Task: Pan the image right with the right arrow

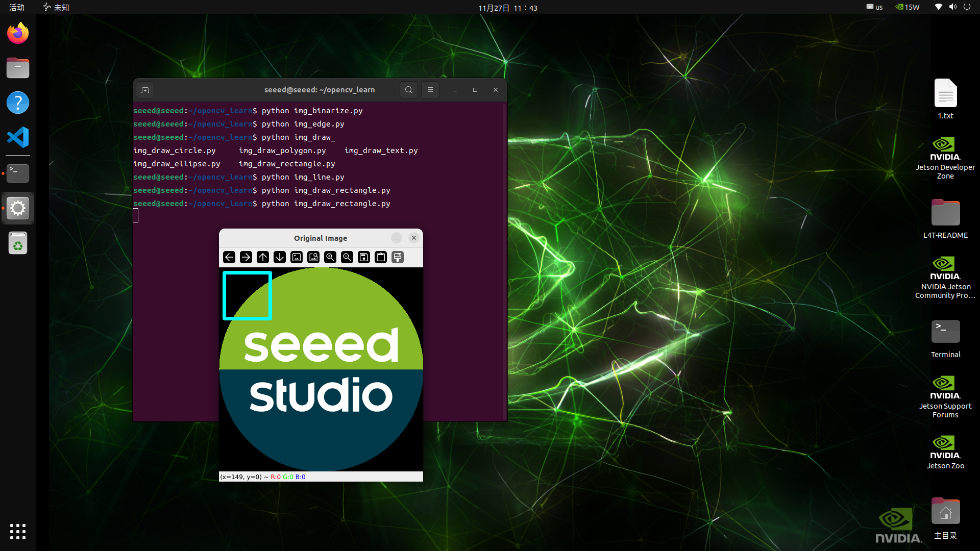Action: (x=246, y=257)
